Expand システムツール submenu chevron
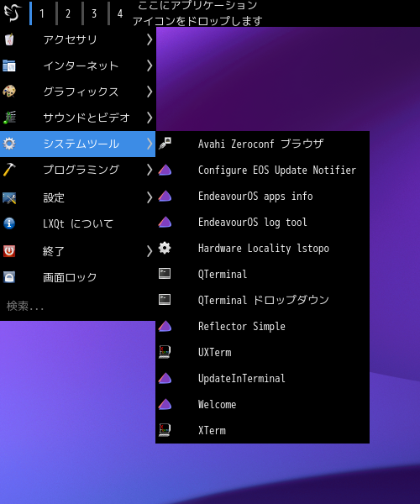The width and height of the screenshot is (420, 504). [150, 144]
